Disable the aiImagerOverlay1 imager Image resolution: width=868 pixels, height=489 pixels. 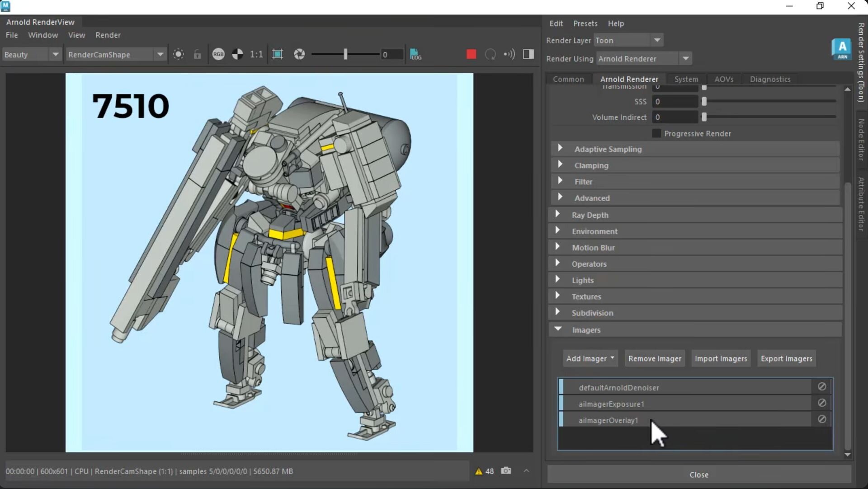[x=822, y=419]
